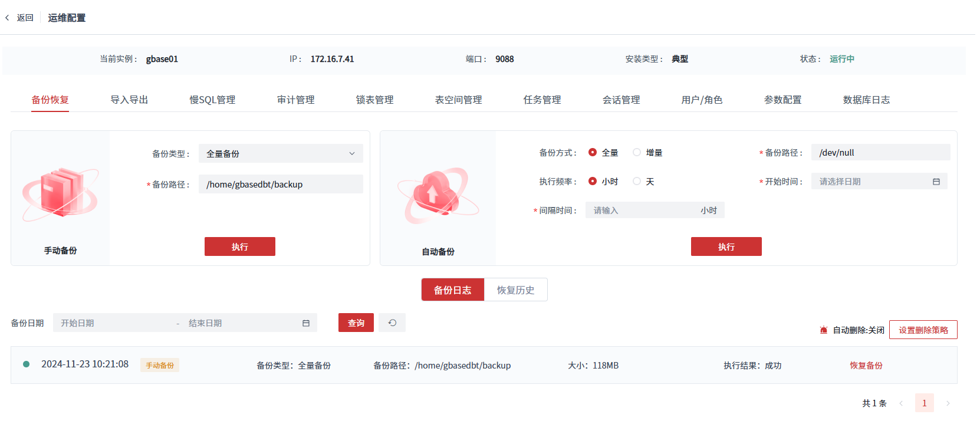The image size is (980, 434).
Task: Open the 备份类型 dropdown
Action: point(281,153)
